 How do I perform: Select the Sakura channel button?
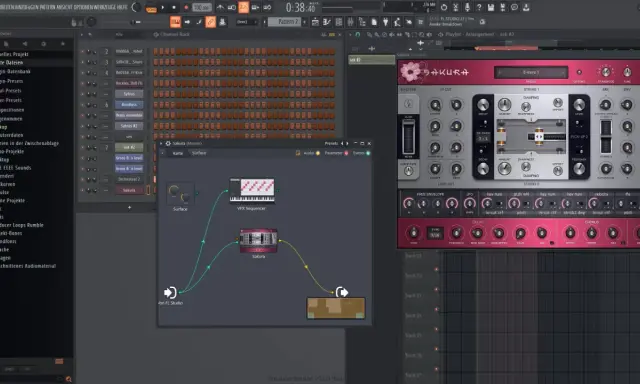(x=129, y=190)
